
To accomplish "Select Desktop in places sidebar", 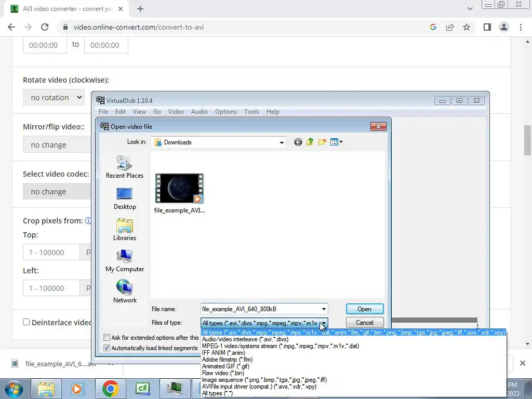I will pyautogui.click(x=125, y=198).
